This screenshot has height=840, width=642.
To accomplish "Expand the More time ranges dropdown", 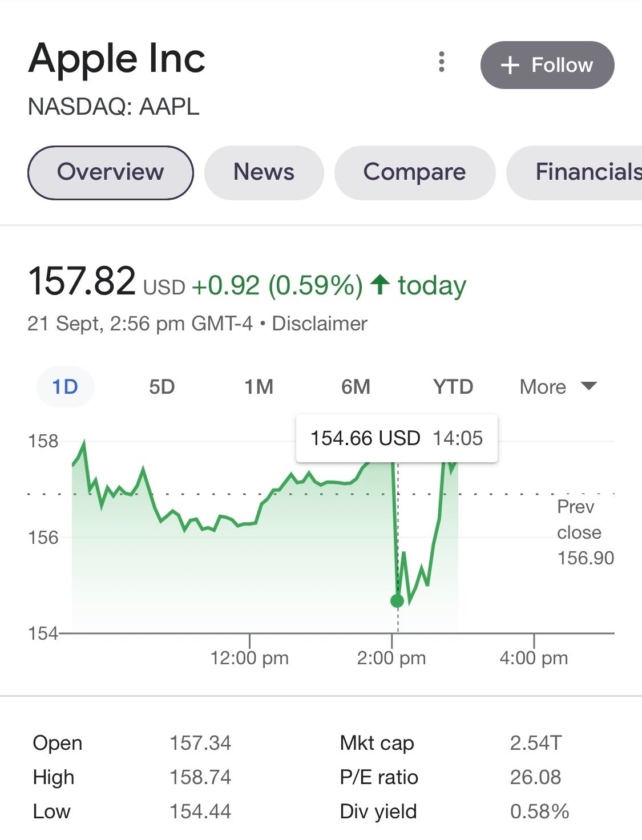I will click(558, 387).
